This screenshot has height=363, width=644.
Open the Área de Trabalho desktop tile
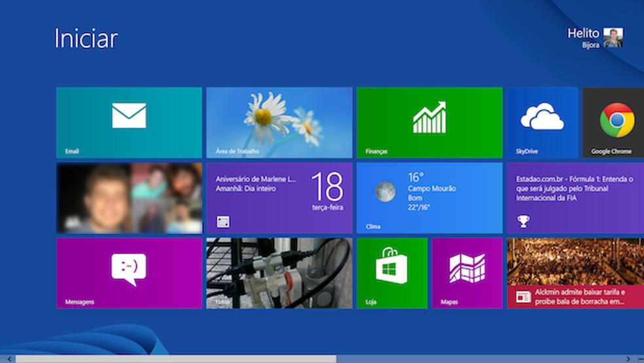(x=279, y=123)
